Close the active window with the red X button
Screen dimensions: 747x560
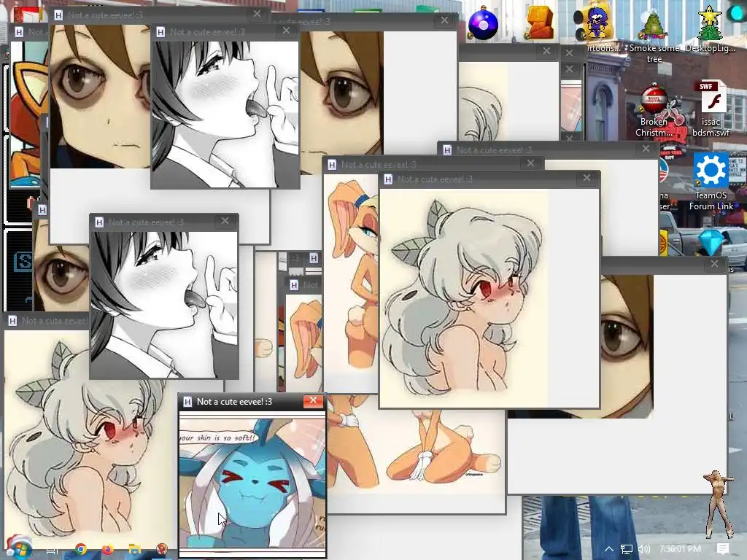(x=313, y=401)
